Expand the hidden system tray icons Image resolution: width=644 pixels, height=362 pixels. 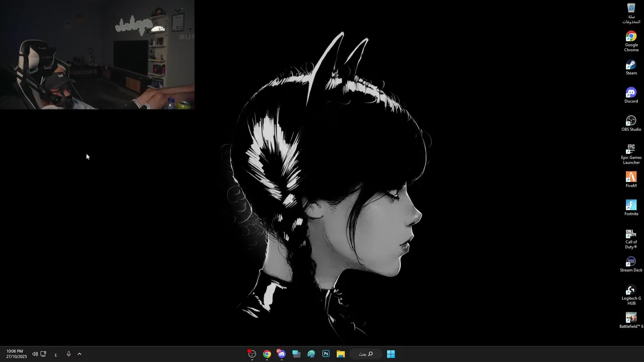click(79, 354)
